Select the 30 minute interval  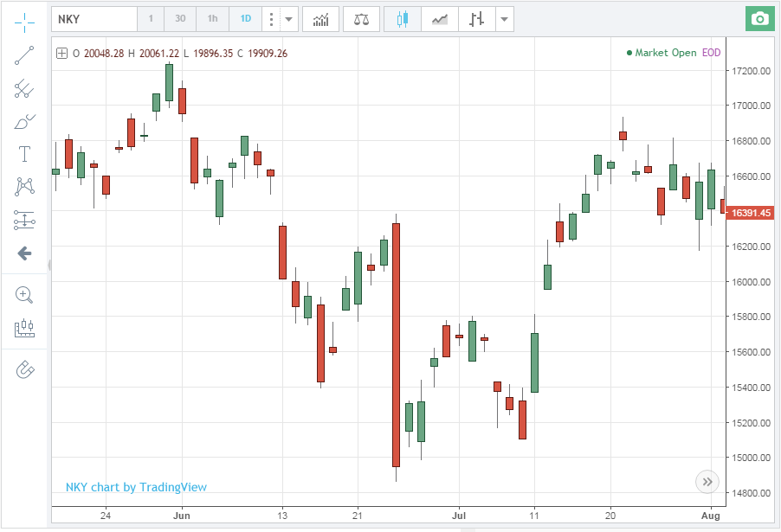[x=180, y=19]
